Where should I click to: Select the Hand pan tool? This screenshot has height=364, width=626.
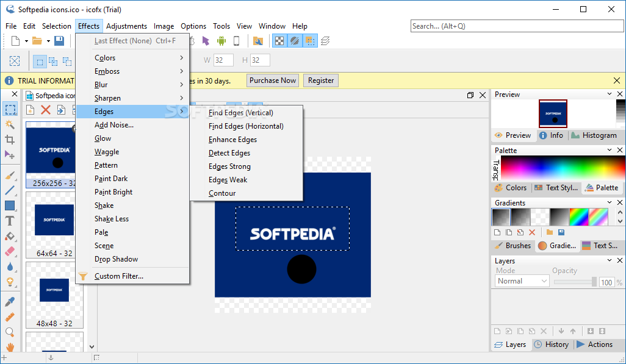10,348
